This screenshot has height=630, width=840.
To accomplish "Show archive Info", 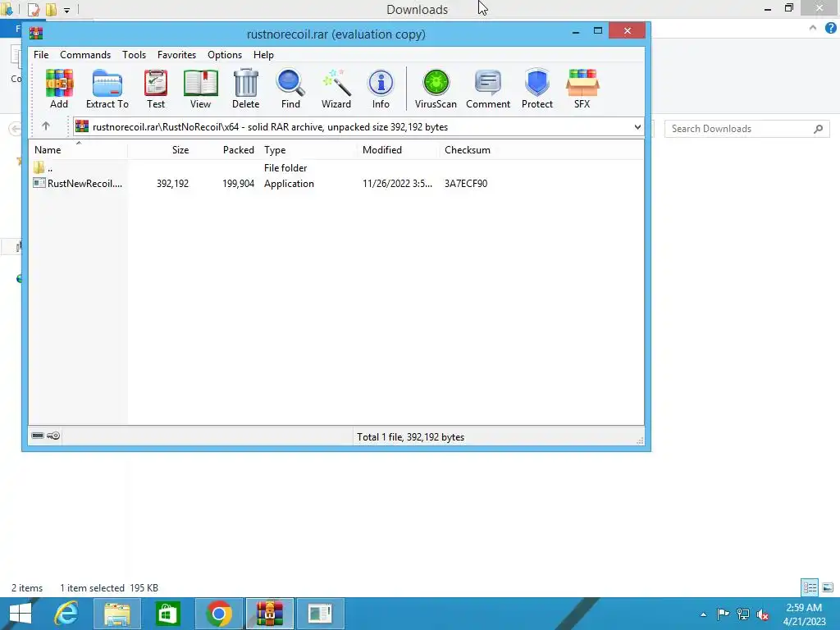I will [381, 89].
